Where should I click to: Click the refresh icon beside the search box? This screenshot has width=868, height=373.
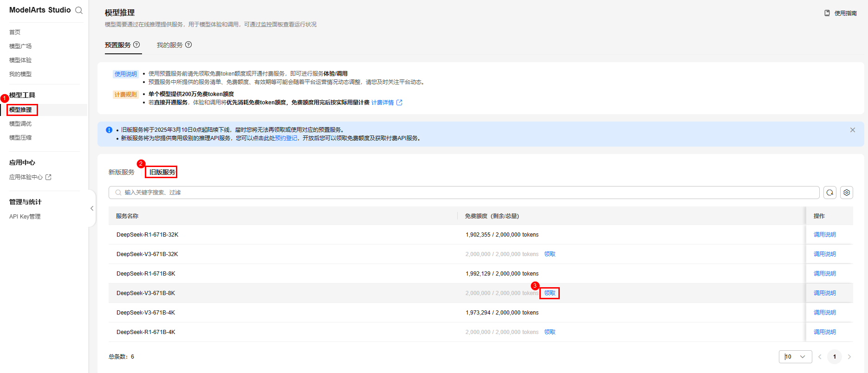coord(830,193)
